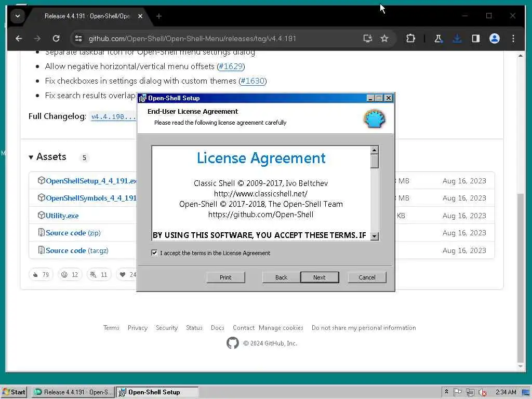Click the muted volume tray icon
The image size is (532, 399).
[482, 393]
